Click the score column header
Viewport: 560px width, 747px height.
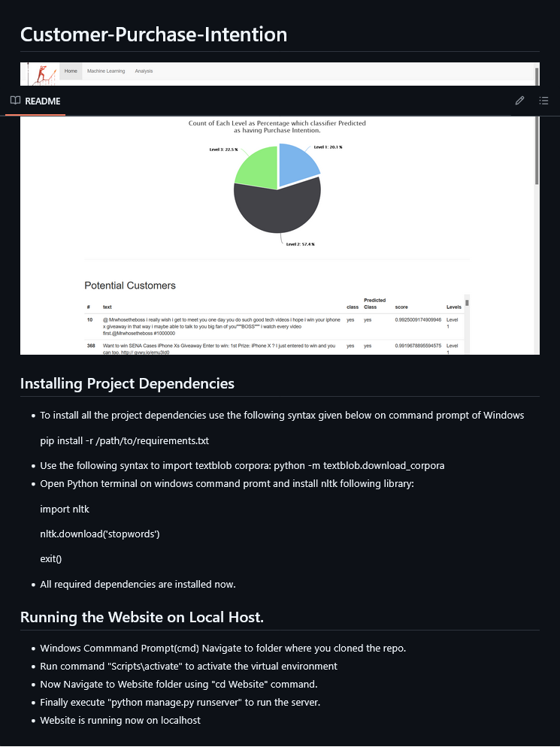[401, 307]
